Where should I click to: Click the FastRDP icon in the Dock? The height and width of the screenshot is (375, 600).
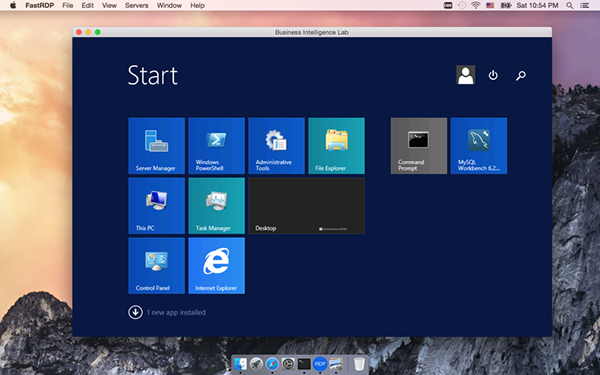(320, 364)
